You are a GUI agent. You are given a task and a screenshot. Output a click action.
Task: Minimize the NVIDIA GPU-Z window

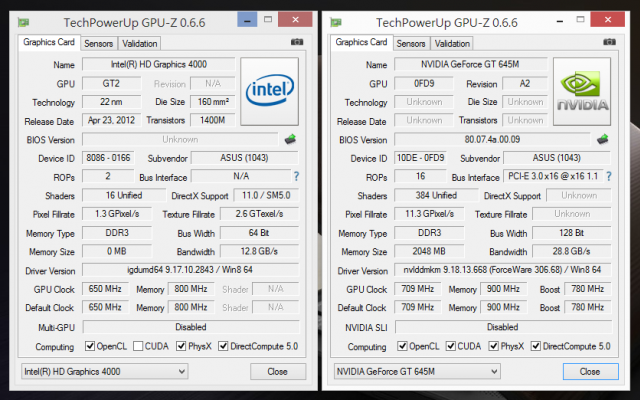tap(560, 20)
